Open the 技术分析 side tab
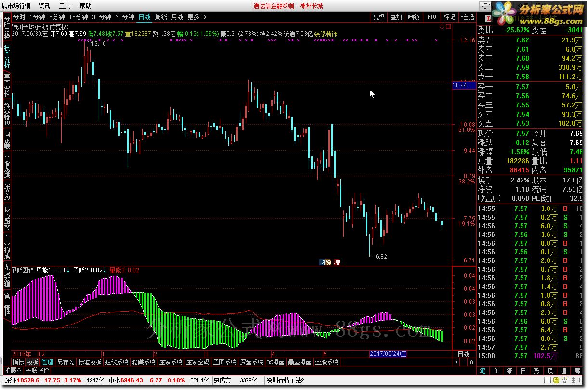The height and width of the screenshot is (390, 588). point(7,56)
